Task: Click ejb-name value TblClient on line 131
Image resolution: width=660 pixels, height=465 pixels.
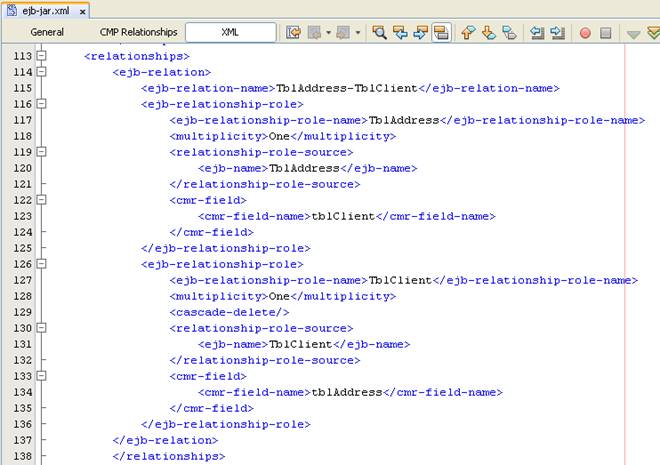Action: click(301, 344)
